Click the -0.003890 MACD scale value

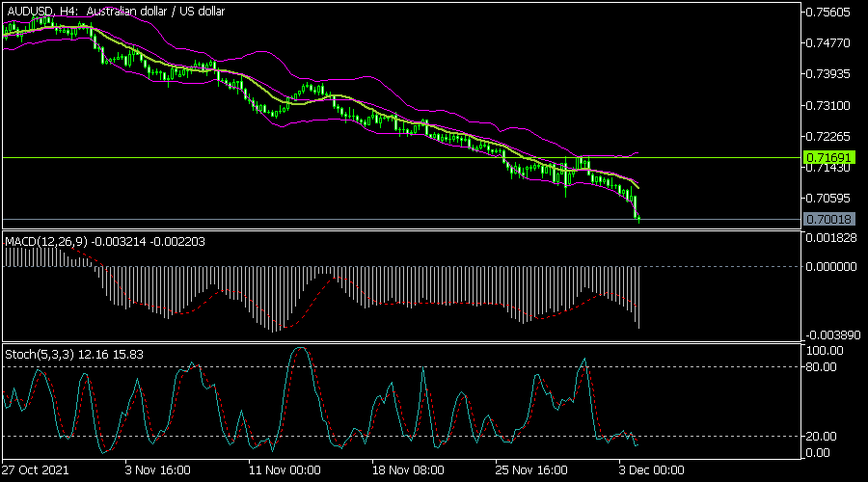coord(830,334)
